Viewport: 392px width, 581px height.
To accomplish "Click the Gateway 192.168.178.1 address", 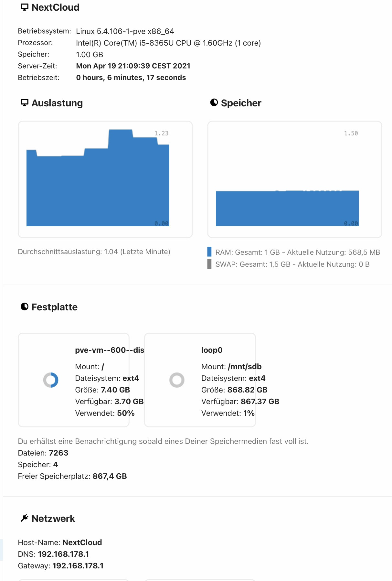I will tap(78, 565).
